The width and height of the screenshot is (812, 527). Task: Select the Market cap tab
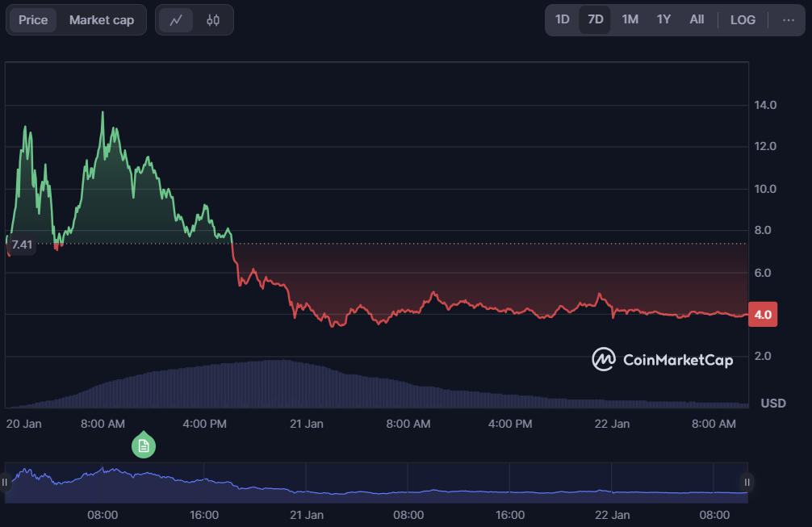pyautogui.click(x=102, y=20)
